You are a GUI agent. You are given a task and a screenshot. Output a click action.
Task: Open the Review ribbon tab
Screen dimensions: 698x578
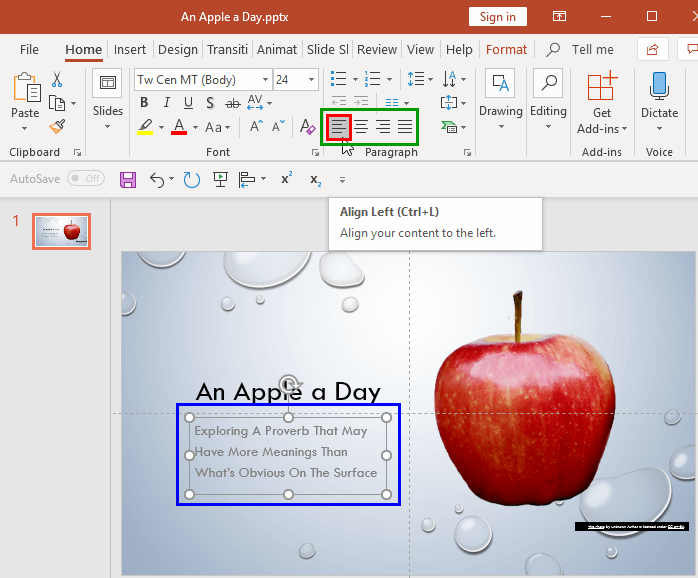click(376, 49)
